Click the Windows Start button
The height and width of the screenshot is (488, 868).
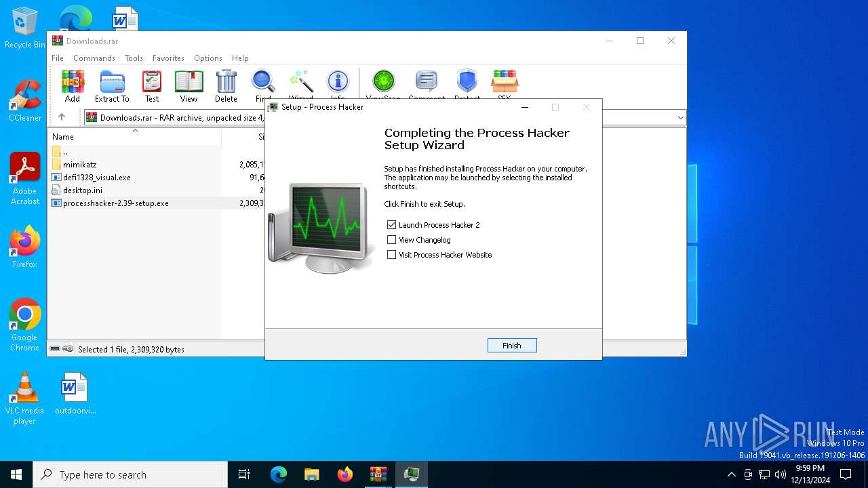(16, 474)
